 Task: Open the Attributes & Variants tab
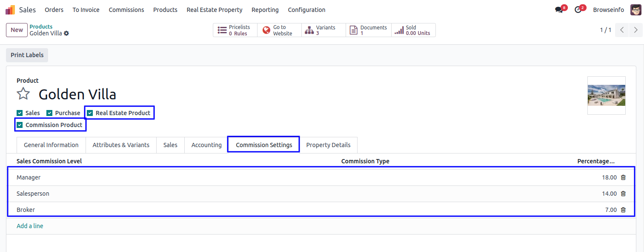click(x=121, y=145)
